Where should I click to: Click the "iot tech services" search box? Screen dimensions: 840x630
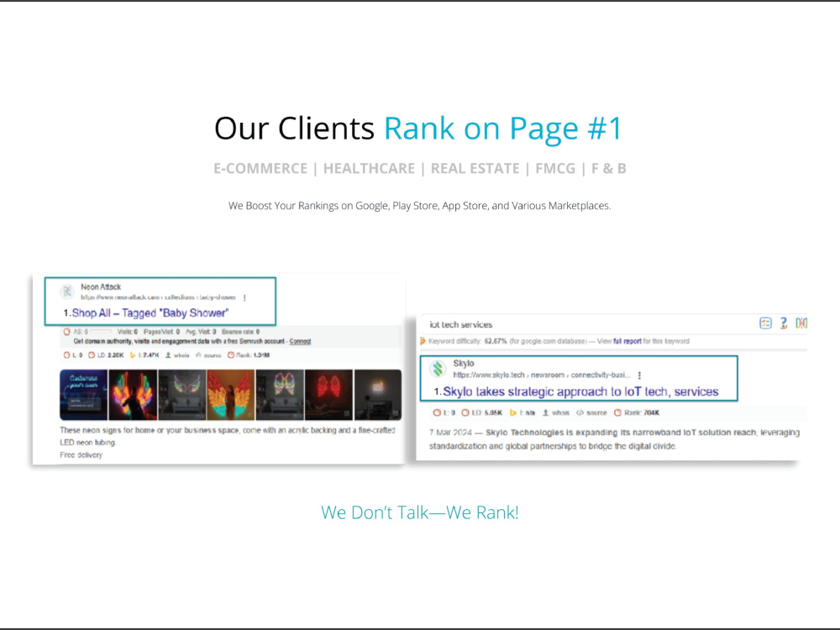[x=590, y=324]
